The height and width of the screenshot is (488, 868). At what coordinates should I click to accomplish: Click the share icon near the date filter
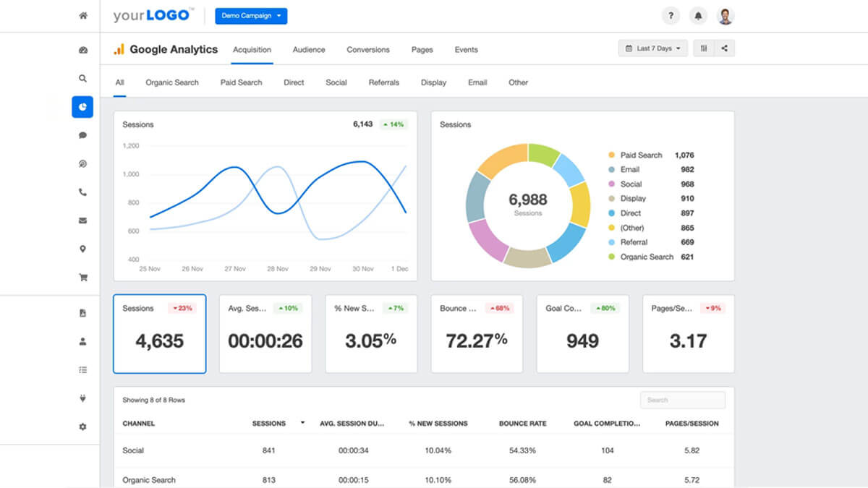[x=726, y=48]
